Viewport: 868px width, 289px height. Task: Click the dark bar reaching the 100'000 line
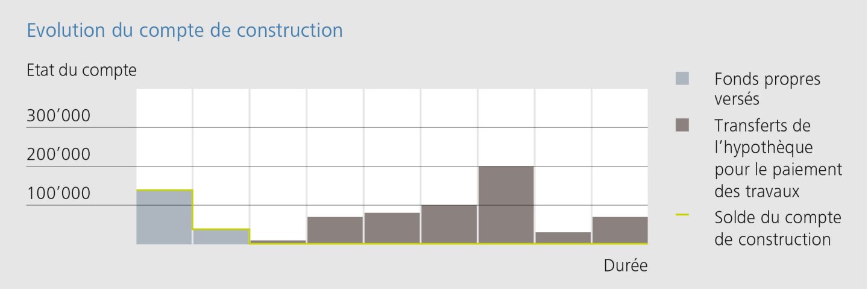point(449,224)
